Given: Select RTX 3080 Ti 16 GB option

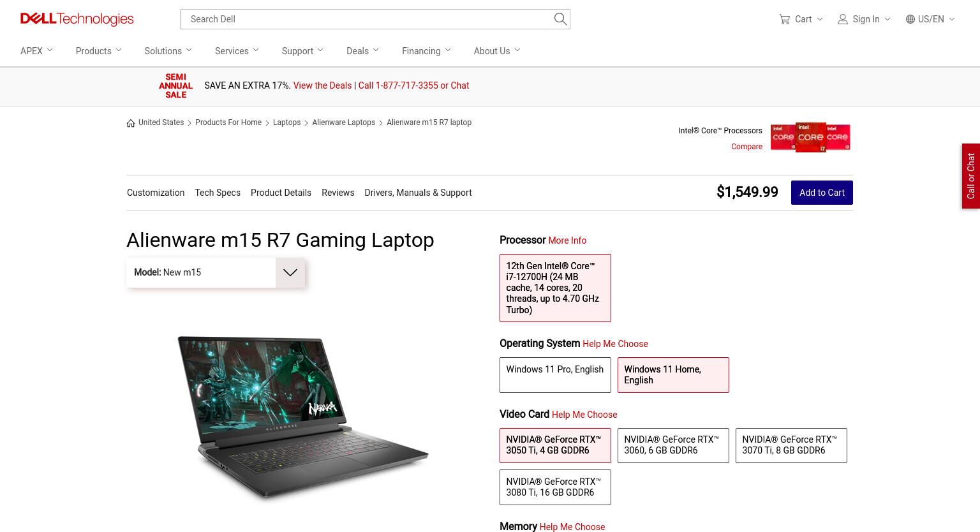Looking at the screenshot, I should [555, 487].
